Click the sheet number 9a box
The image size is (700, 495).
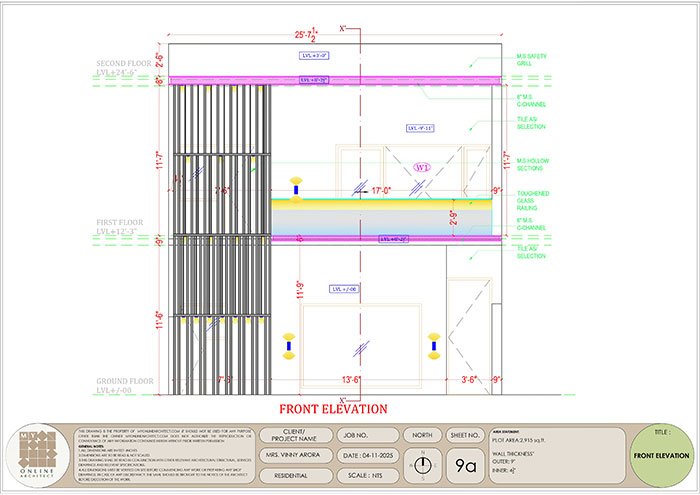[465, 466]
